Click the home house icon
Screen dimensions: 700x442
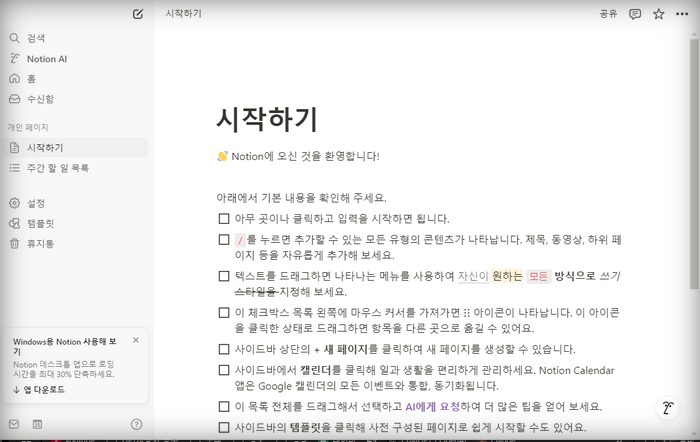(15, 79)
